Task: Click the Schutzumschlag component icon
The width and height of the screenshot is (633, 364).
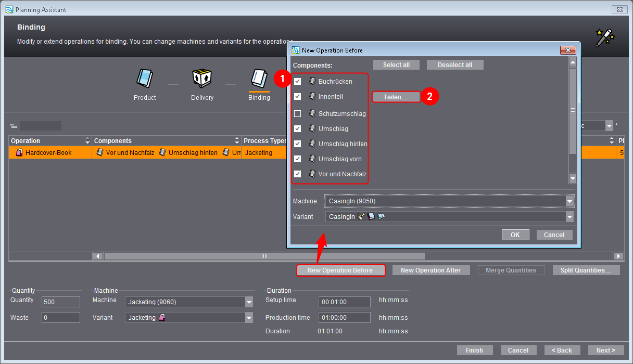Action: click(312, 113)
